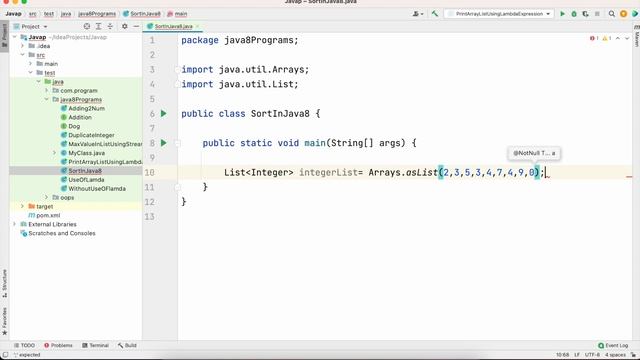Screen dimensions: 640x360
Task: Run with coverage icon in toolbar
Action: coord(585,14)
